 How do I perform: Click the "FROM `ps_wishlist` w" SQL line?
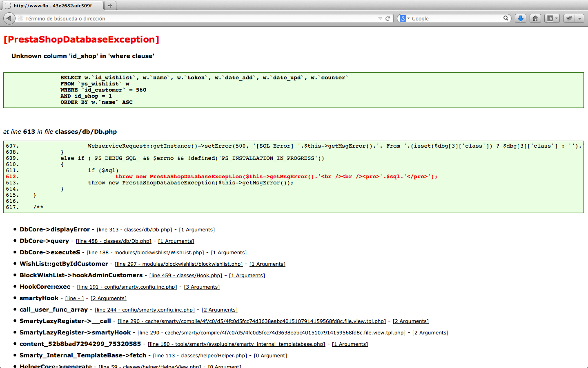95,84
